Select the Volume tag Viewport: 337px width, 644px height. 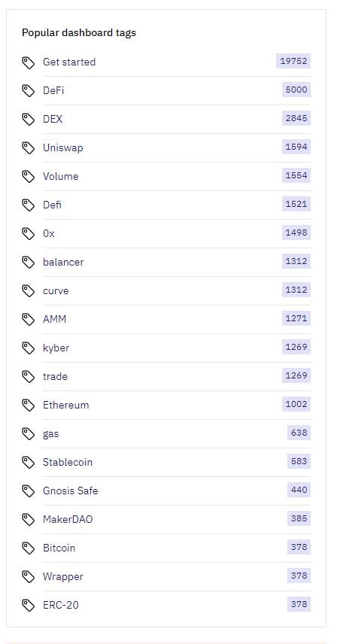[60, 176]
